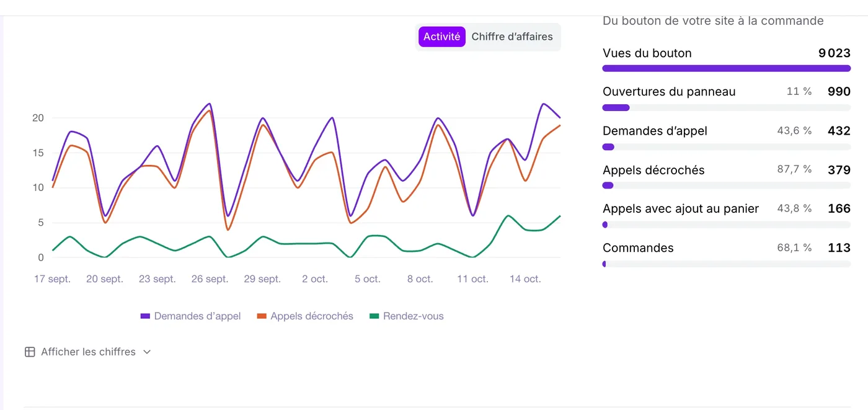The image size is (868, 410).
Task: Click the 43,6 % percentage
Action: tap(794, 131)
